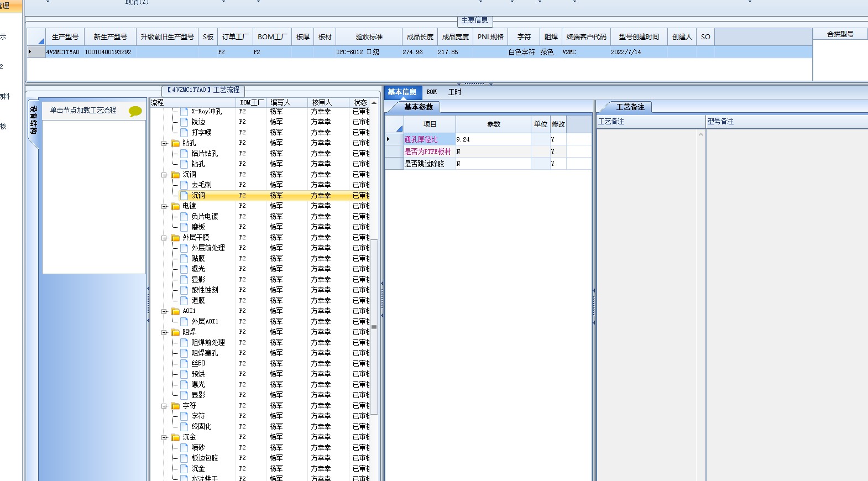868x481 pixels.
Task: Click the process tree vertical scrollbar thumb
Action: pos(374,327)
